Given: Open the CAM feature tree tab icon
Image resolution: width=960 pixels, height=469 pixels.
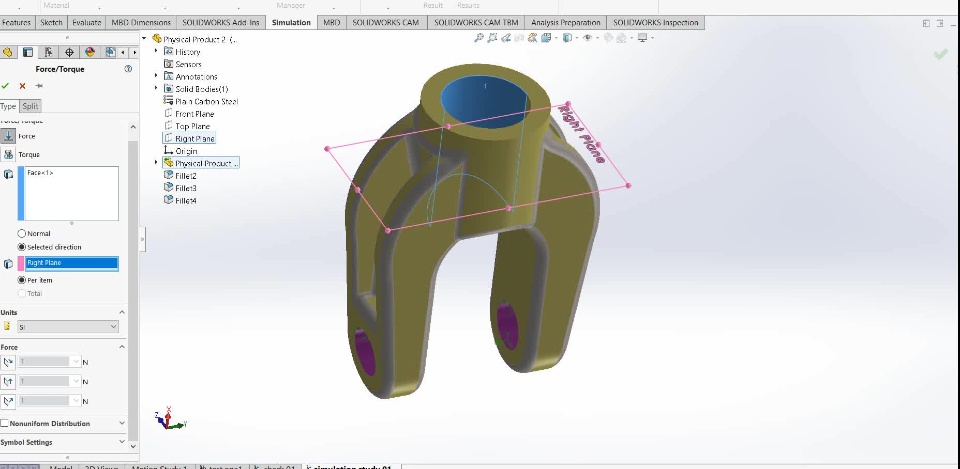Looking at the screenshot, I should tap(110, 53).
